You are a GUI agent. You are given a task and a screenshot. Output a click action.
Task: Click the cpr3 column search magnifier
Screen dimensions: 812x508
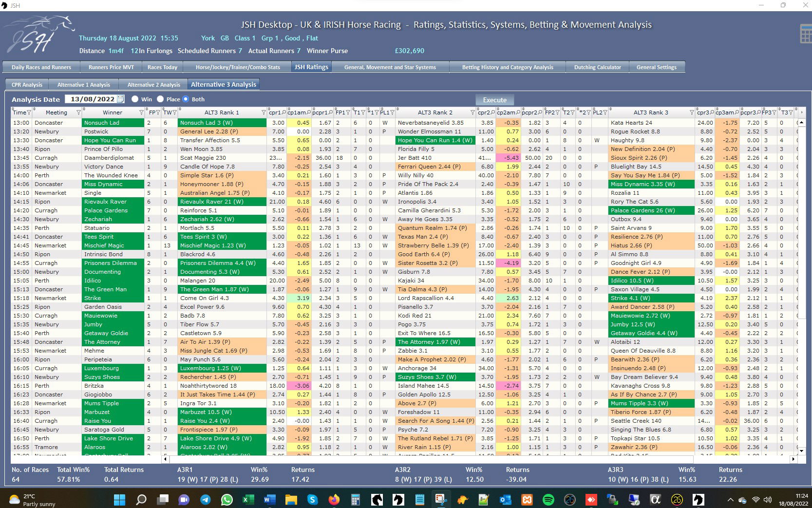pos(712,113)
